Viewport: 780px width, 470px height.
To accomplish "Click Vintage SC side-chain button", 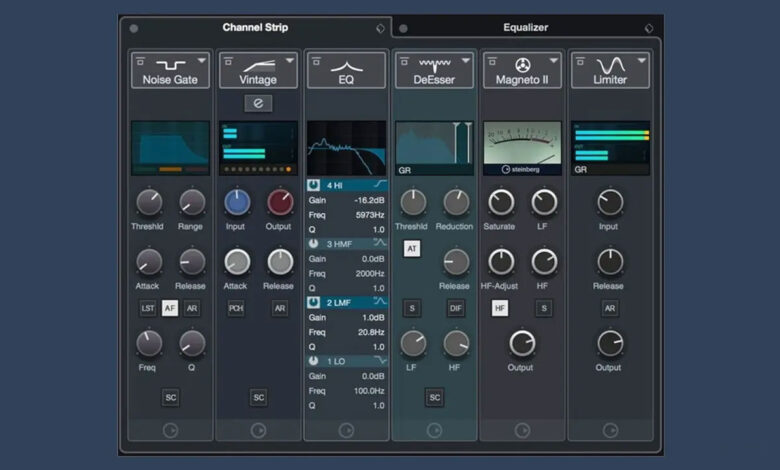I will click(x=259, y=397).
